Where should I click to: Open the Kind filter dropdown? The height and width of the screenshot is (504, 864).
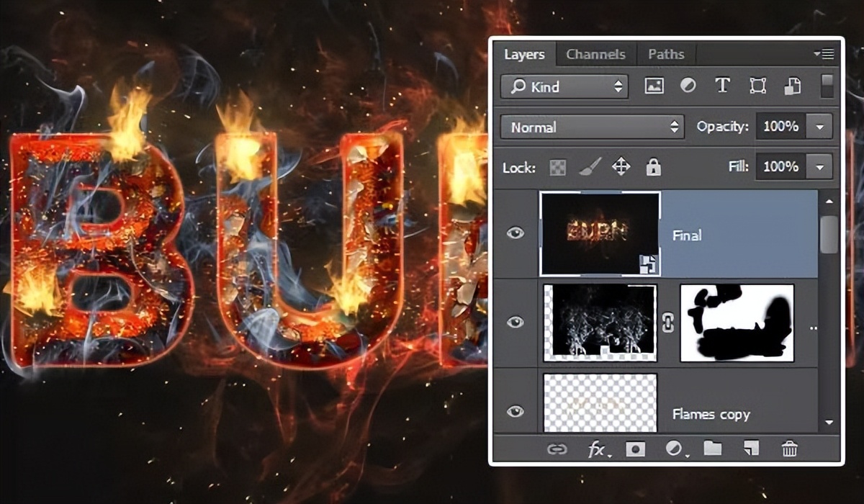pyautogui.click(x=564, y=86)
